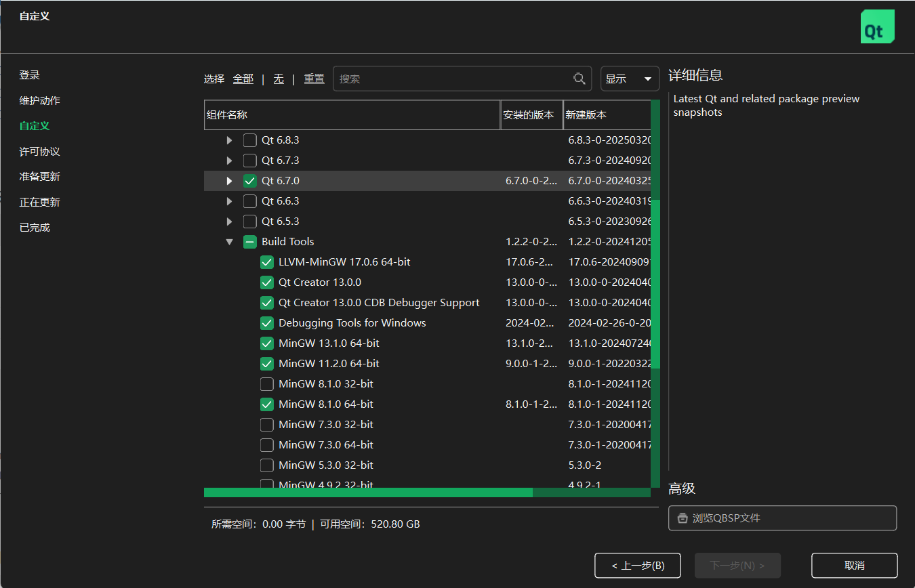Click the 全部 selection link
The height and width of the screenshot is (588, 915).
coord(243,79)
